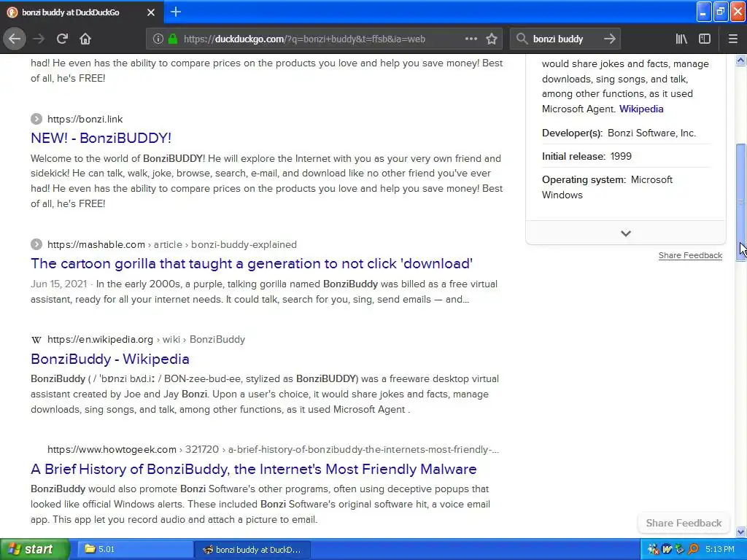Open page actions three-dot menu
Viewport: 747px width, 560px height.
pyautogui.click(x=471, y=39)
